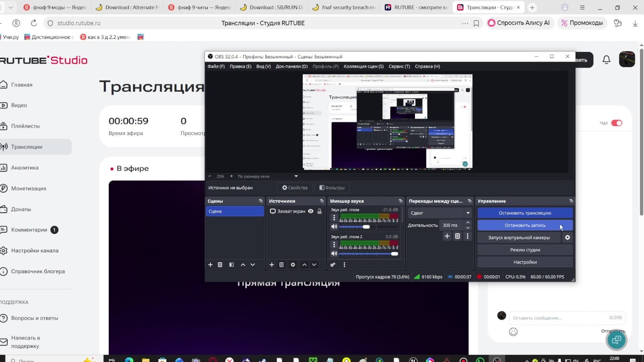Open the Сервис menu in OBS
644x362 pixels.
399,66
